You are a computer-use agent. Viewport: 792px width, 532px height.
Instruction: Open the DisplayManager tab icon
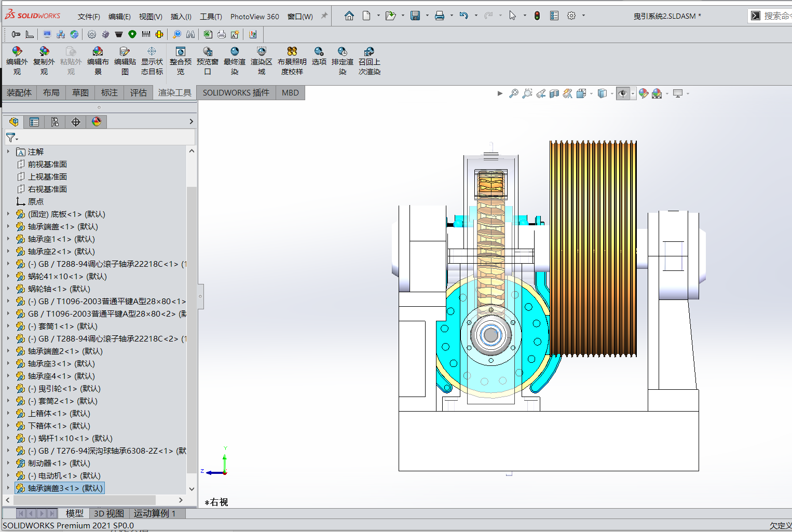coord(97,122)
